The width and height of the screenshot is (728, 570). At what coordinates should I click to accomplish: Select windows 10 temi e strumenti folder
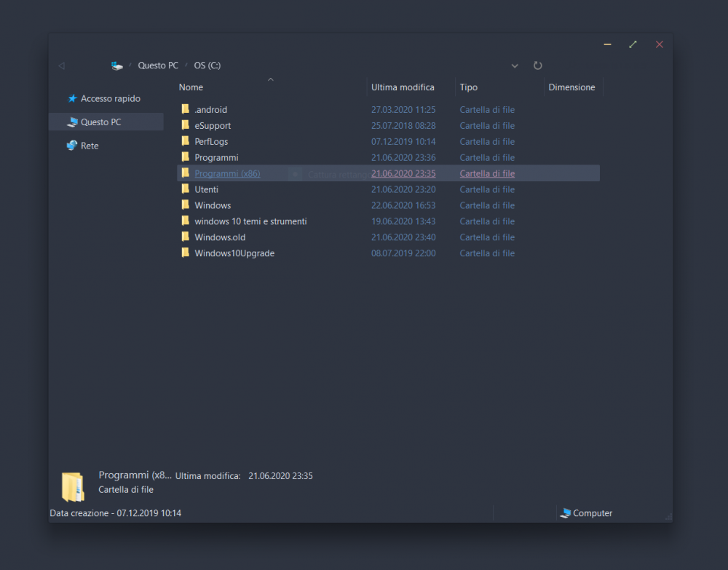click(250, 221)
